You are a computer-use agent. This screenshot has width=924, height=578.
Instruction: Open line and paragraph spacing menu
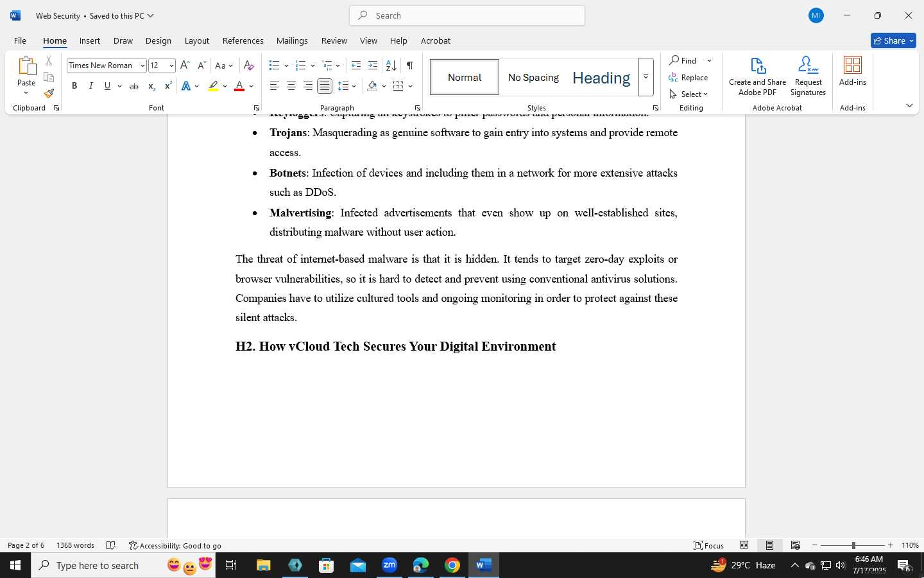click(x=347, y=86)
